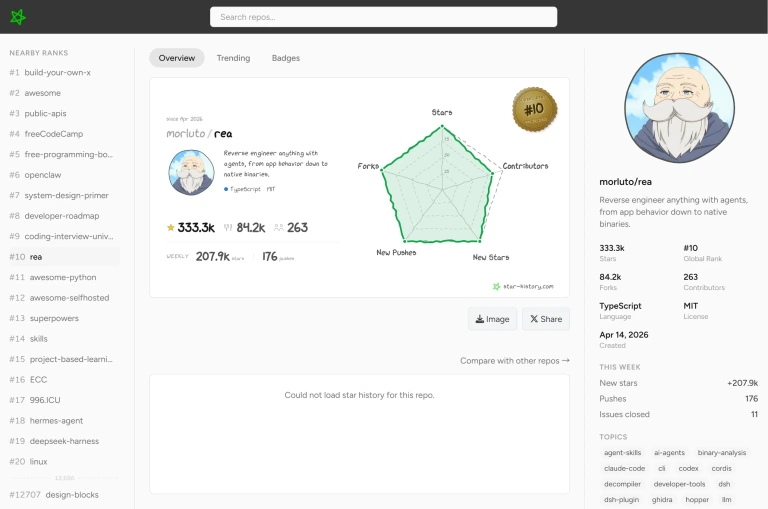This screenshot has width=768, height=509.
Task: Switch to the Overview tab
Action: pyautogui.click(x=177, y=58)
